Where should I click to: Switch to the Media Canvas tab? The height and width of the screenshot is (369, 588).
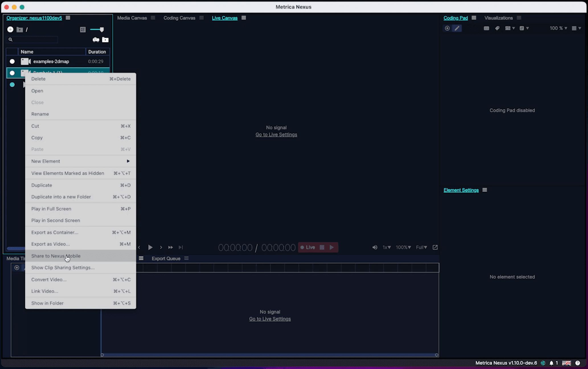[132, 18]
